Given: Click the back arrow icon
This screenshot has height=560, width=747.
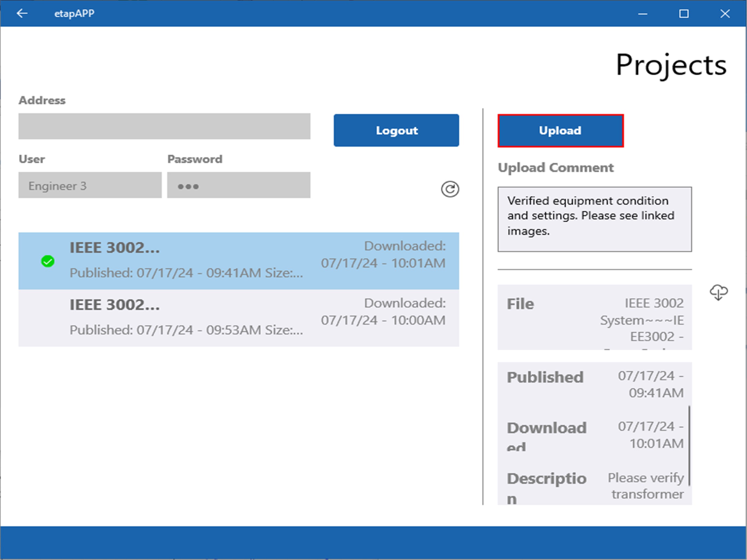Looking at the screenshot, I should tap(22, 13).
